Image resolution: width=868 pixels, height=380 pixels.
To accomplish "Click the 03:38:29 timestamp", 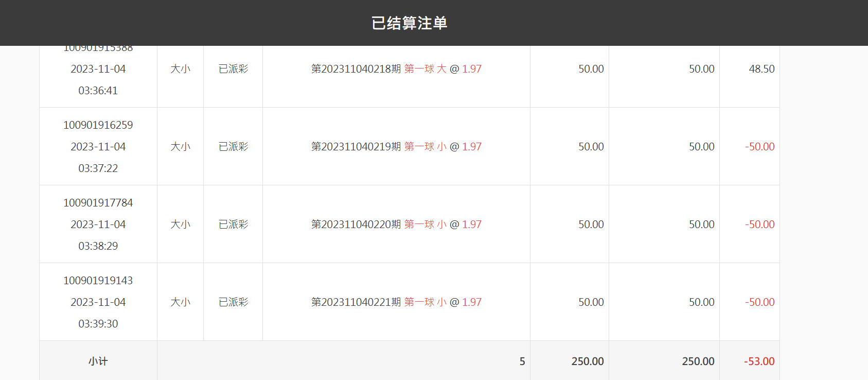I will pyautogui.click(x=98, y=246).
